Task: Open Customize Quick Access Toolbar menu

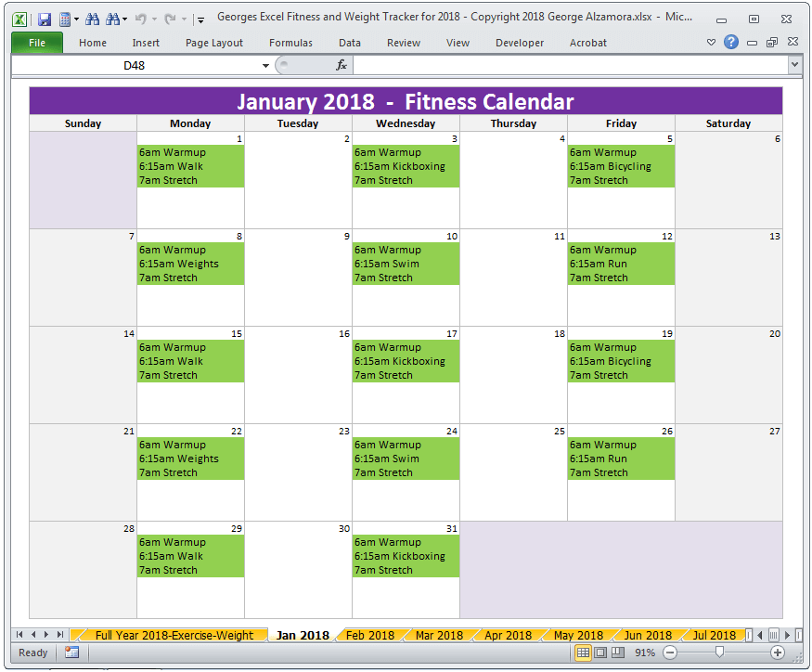Action: pos(201,20)
